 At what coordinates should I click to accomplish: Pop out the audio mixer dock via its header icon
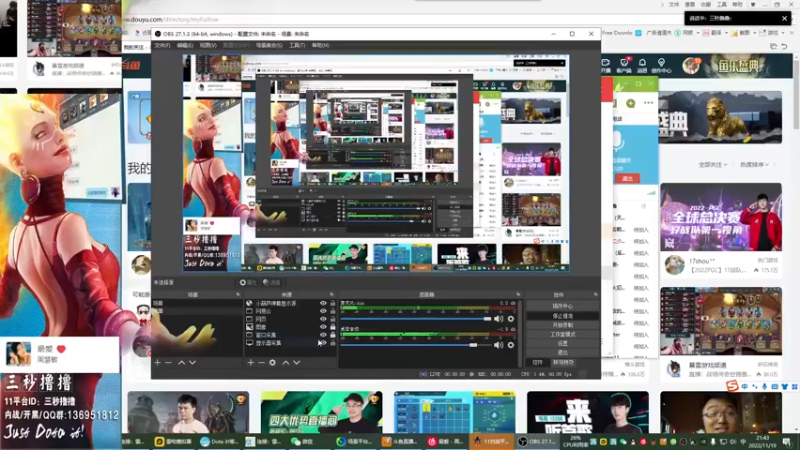coord(518,294)
